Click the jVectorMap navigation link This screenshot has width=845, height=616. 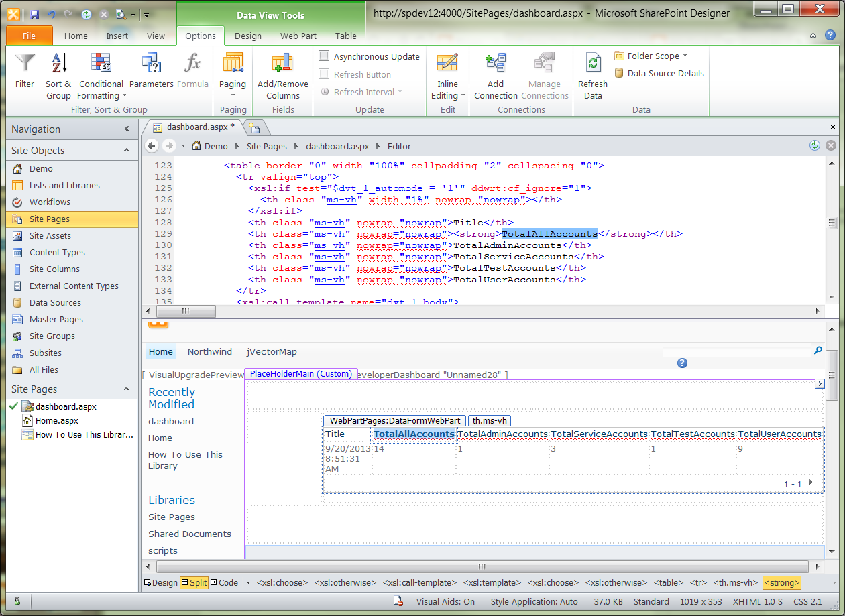click(x=272, y=352)
